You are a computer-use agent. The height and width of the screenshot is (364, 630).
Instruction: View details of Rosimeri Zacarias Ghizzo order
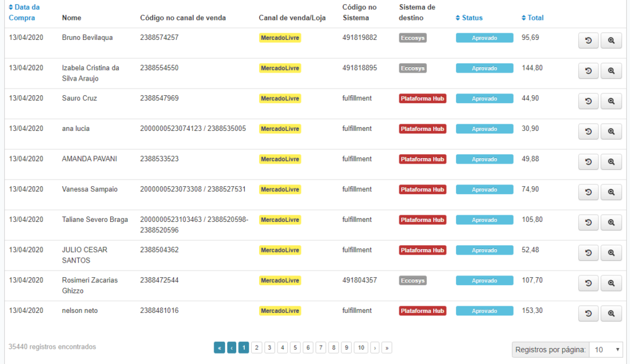[x=611, y=283]
